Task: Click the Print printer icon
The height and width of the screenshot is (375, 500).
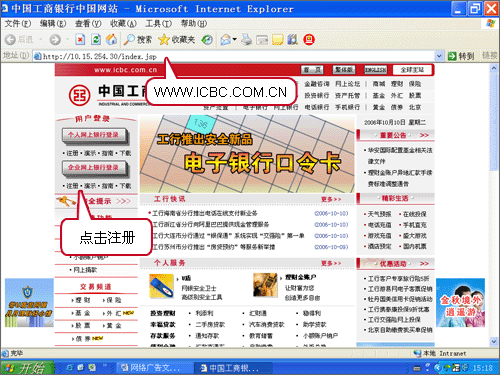Action: click(x=247, y=40)
